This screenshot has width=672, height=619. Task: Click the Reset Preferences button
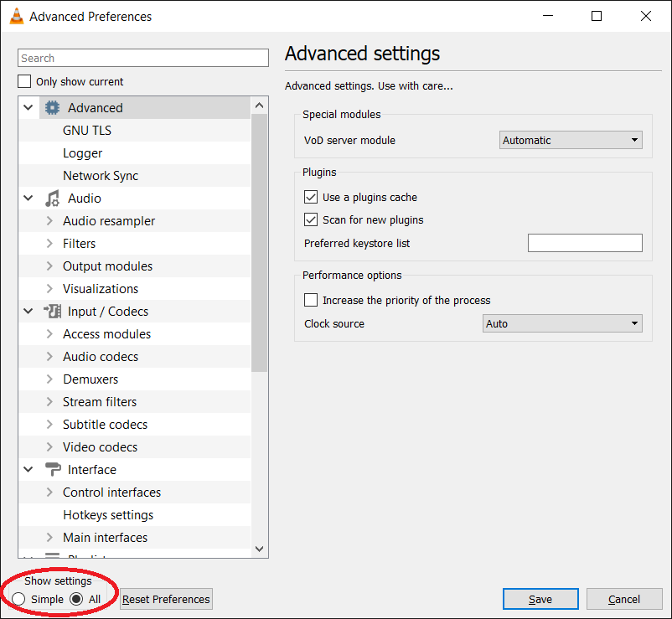point(166,599)
